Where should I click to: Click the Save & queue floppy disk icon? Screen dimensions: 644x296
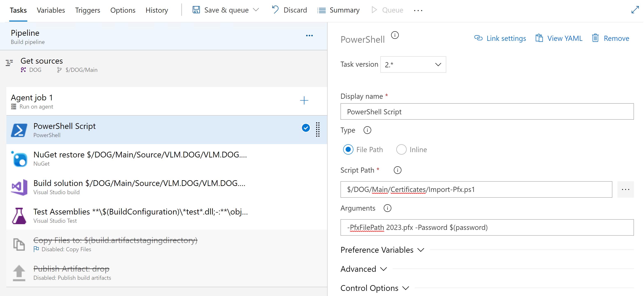(196, 10)
